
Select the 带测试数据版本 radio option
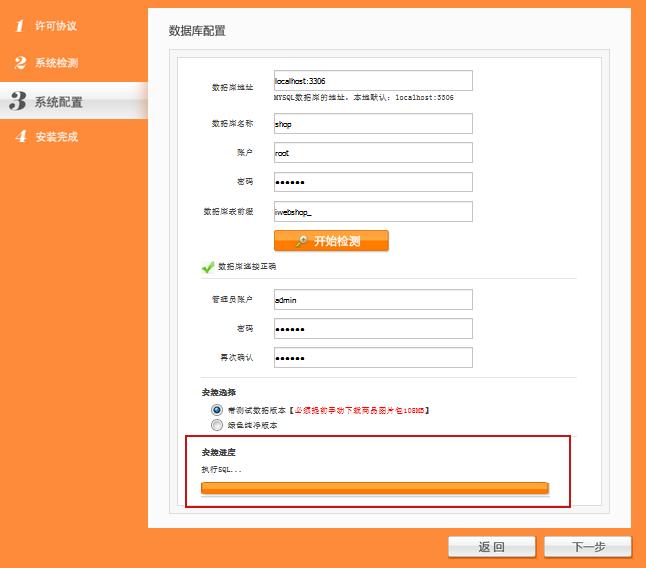tap(217, 410)
